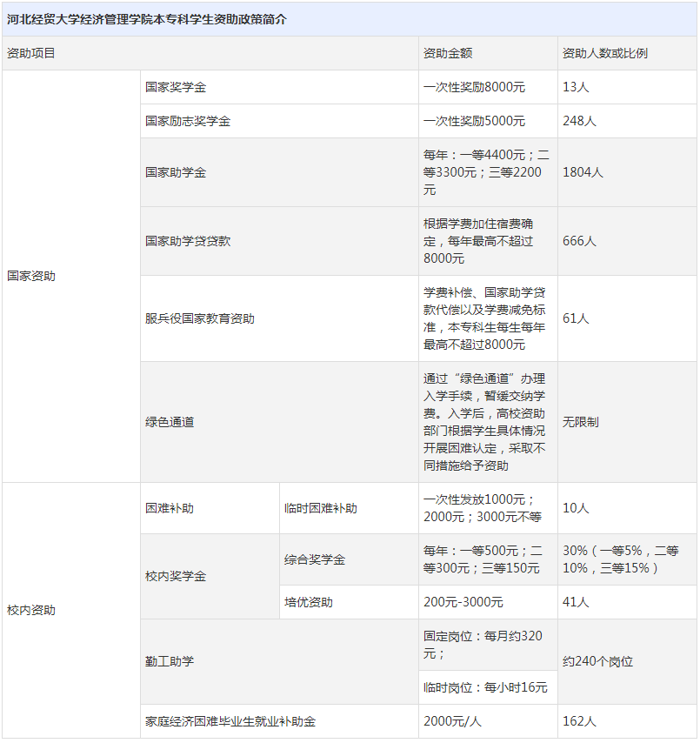Click the 国家资助 category cell
Image resolution: width=700 pixels, height=743 pixels.
coord(71,277)
